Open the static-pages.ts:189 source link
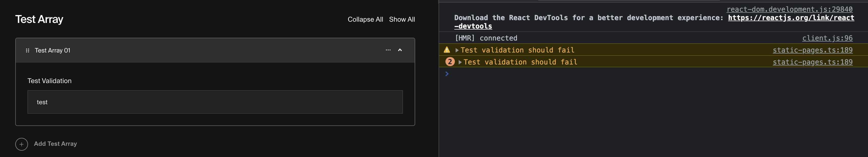 point(812,50)
